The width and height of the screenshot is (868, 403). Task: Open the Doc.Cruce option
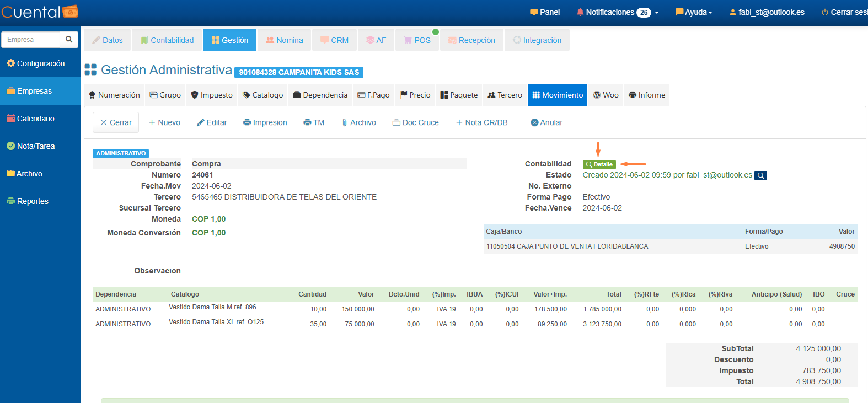click(416, 122)
